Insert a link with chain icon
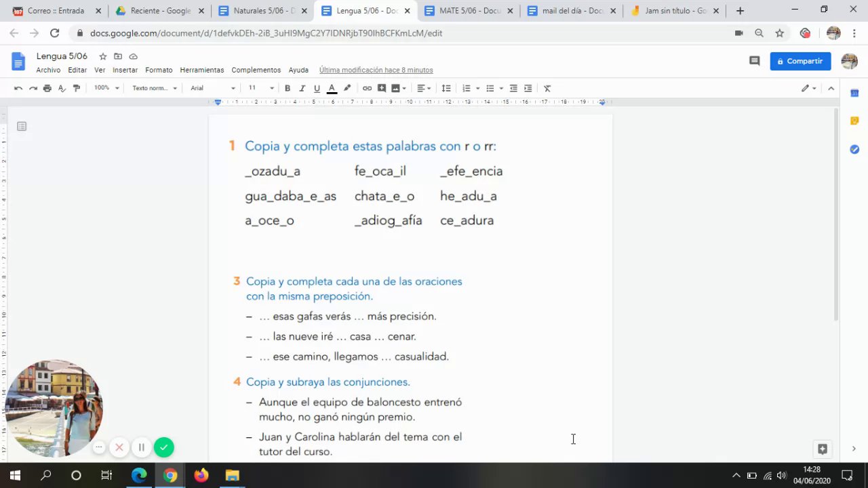This screenshot has height=488, width=868. 367,88
